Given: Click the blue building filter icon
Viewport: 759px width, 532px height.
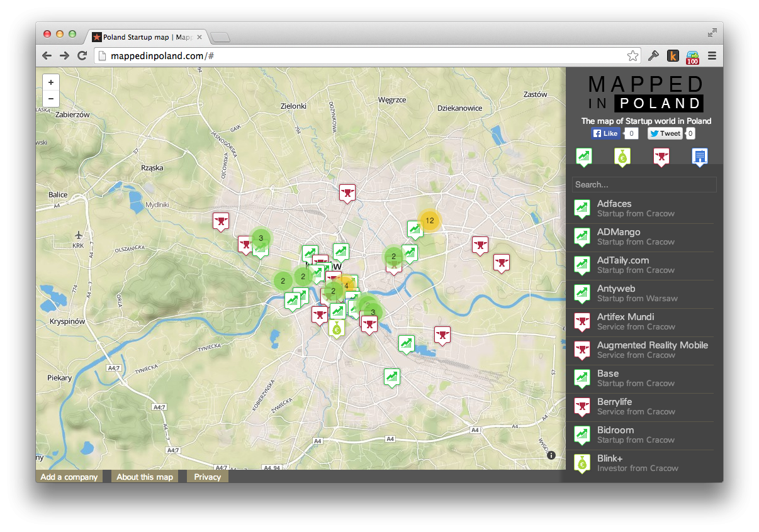Looking at the screenshot, I should (699, 157).
